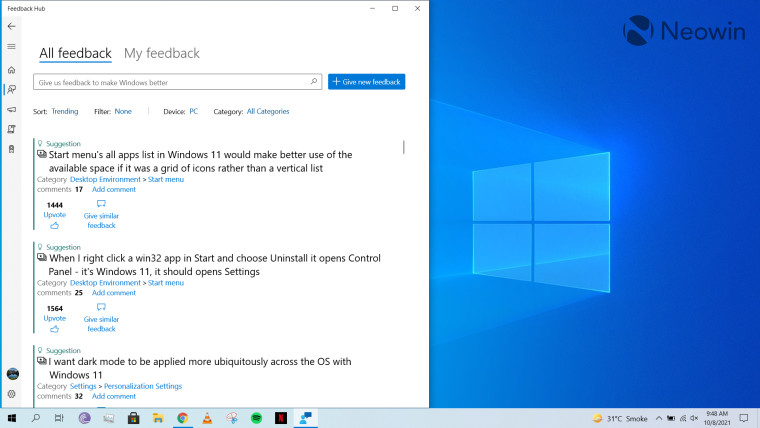Open the Filter None dropdown
This screenshot has height=428, width=760.
coord(123,112)
